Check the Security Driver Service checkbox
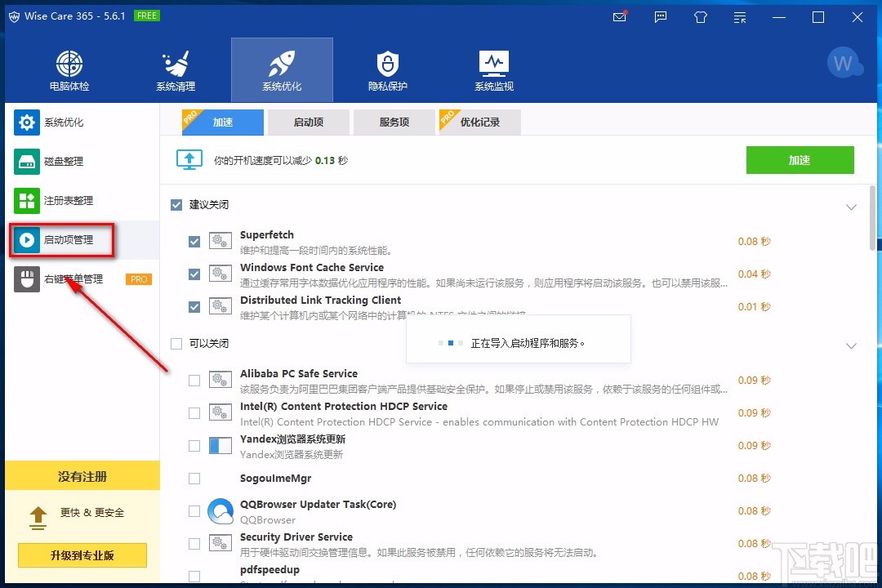 [194, 544]
